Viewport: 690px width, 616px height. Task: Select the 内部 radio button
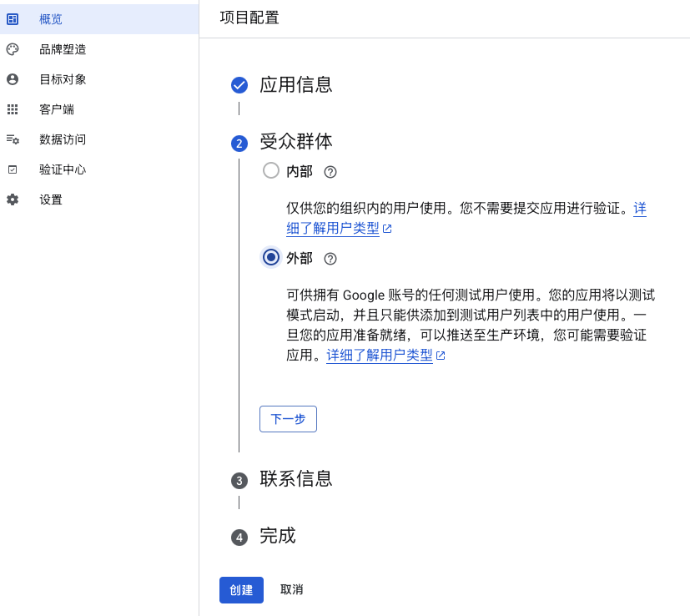coord(270,170)
